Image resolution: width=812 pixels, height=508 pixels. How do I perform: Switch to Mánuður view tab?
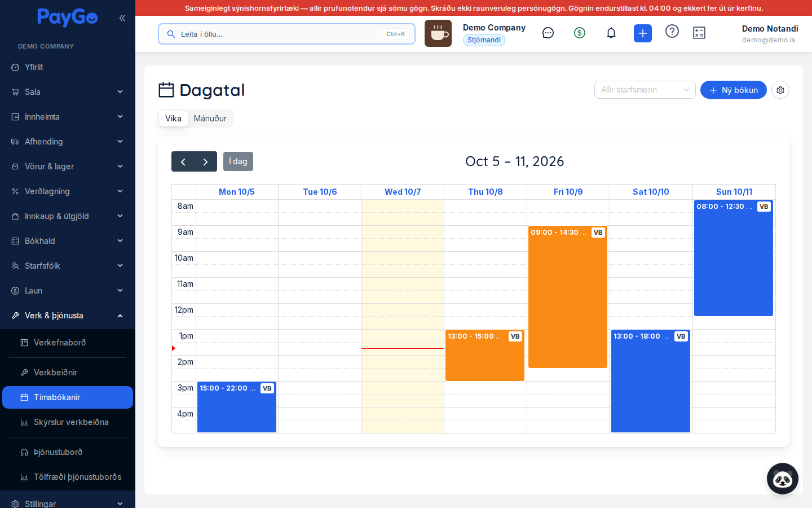click(x=210, y=119)
